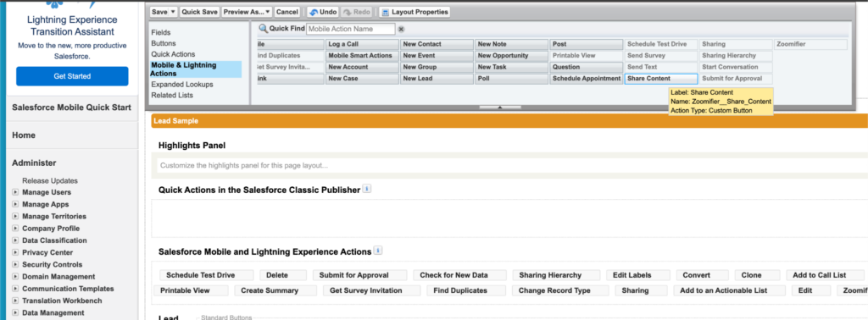868x320 pixels.
Task: Collapse the palette using the bottom handle
Action: coord(499,108)
